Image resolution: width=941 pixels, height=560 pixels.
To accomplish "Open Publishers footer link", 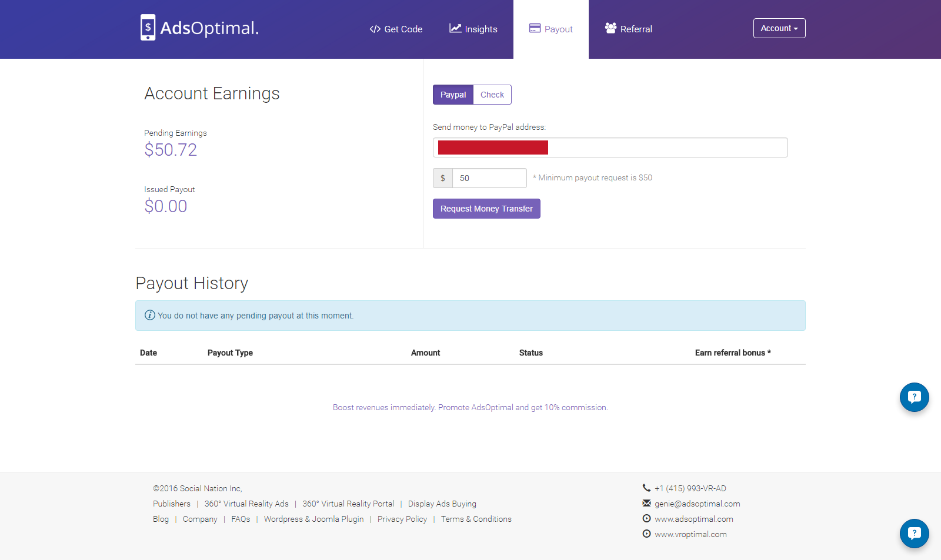I will pos(172,504).
